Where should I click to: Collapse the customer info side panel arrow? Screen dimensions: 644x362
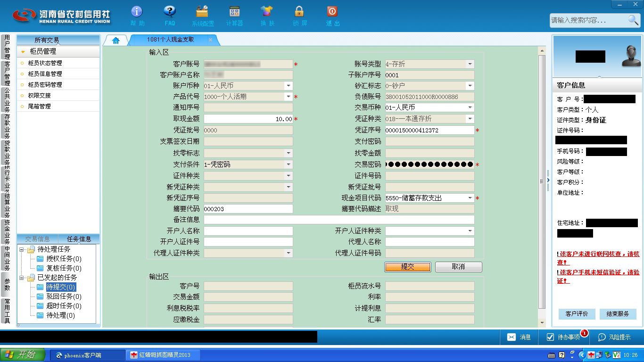(x=548, y=180)
